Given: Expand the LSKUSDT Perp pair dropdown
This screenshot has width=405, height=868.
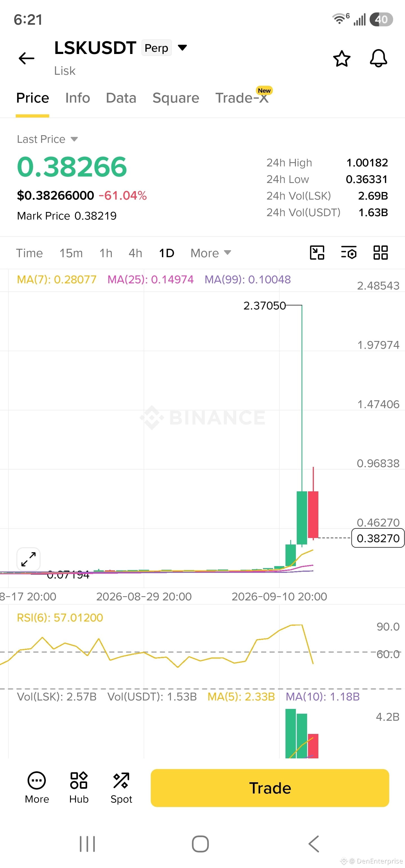Looking at the screenshot, I should pos(183,48).
